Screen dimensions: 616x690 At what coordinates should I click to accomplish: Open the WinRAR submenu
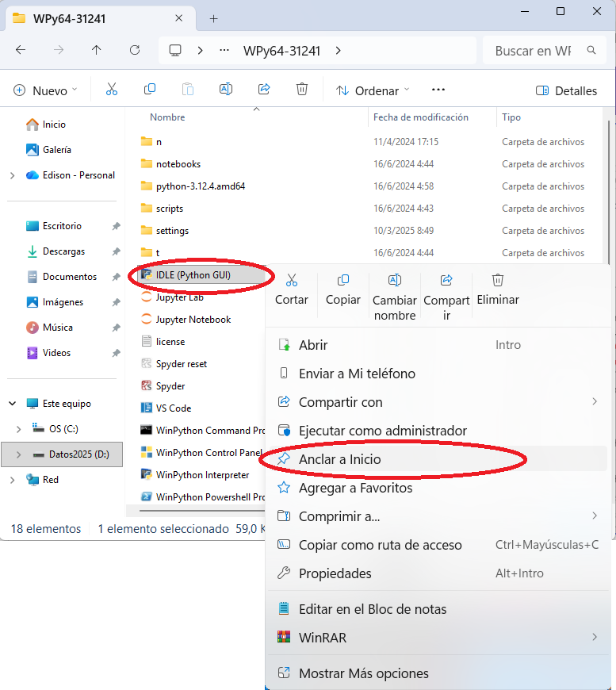coord(438,638)
